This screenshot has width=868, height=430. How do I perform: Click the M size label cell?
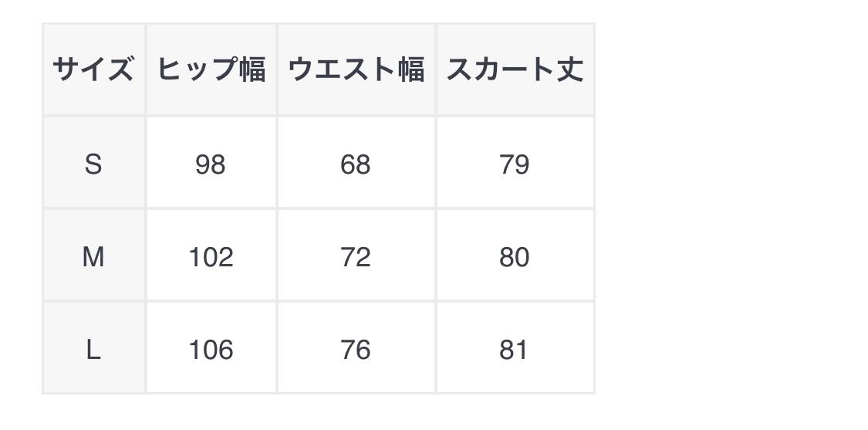93,256
